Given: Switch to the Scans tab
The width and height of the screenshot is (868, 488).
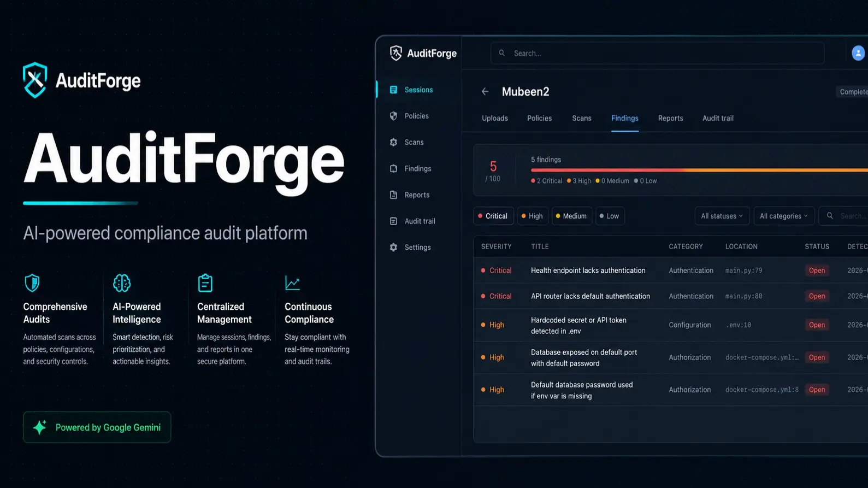Looking at the screenshot, I should coord(582,118).
